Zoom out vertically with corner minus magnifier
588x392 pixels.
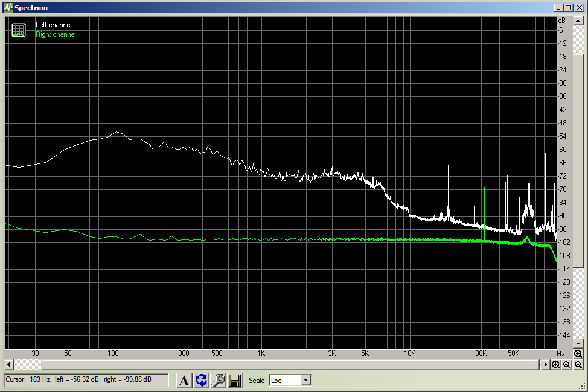point(578,365)
